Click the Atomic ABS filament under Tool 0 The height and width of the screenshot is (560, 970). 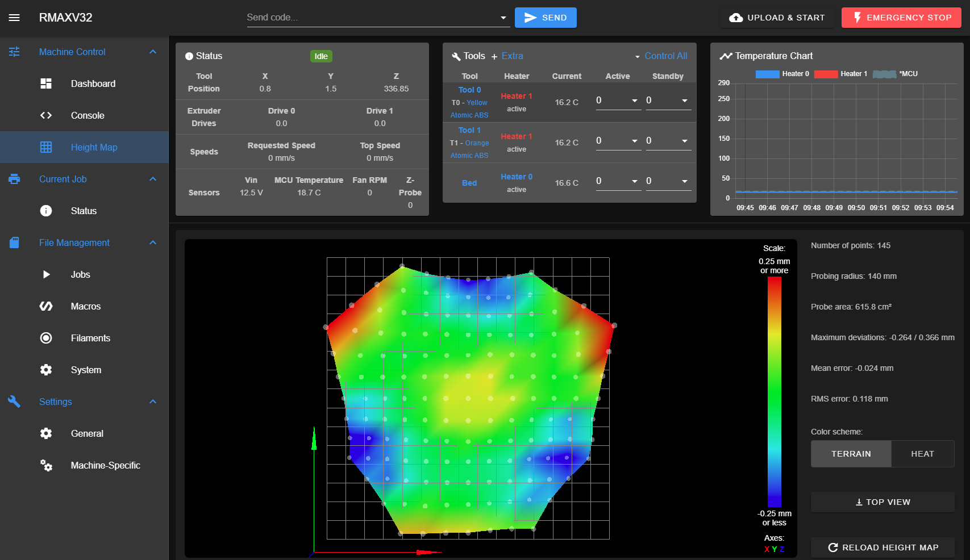tap(469, 115)
